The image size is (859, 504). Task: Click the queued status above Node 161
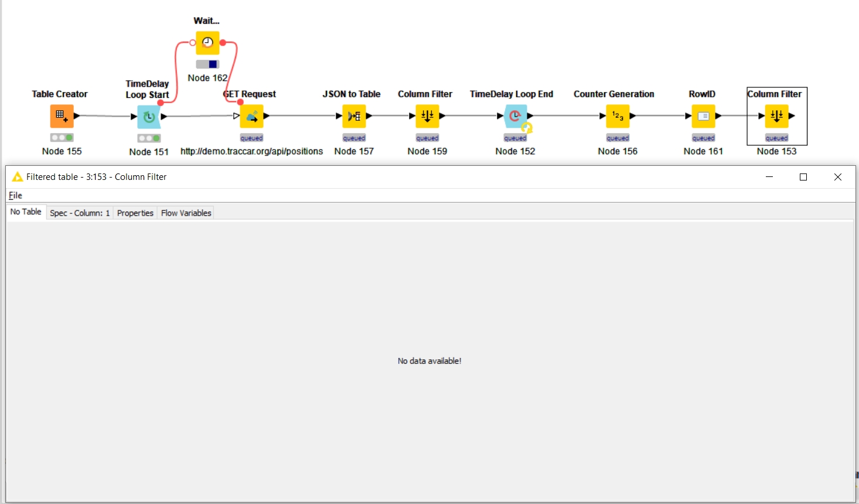(x=703, y=138)
